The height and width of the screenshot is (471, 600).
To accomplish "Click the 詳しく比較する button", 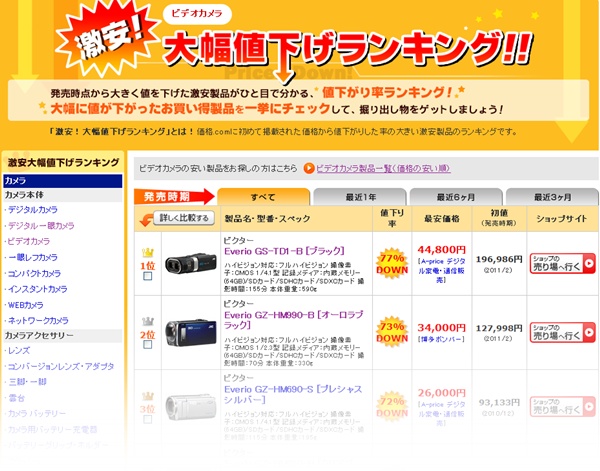I will pyautogui.click(x=184, y=218).
